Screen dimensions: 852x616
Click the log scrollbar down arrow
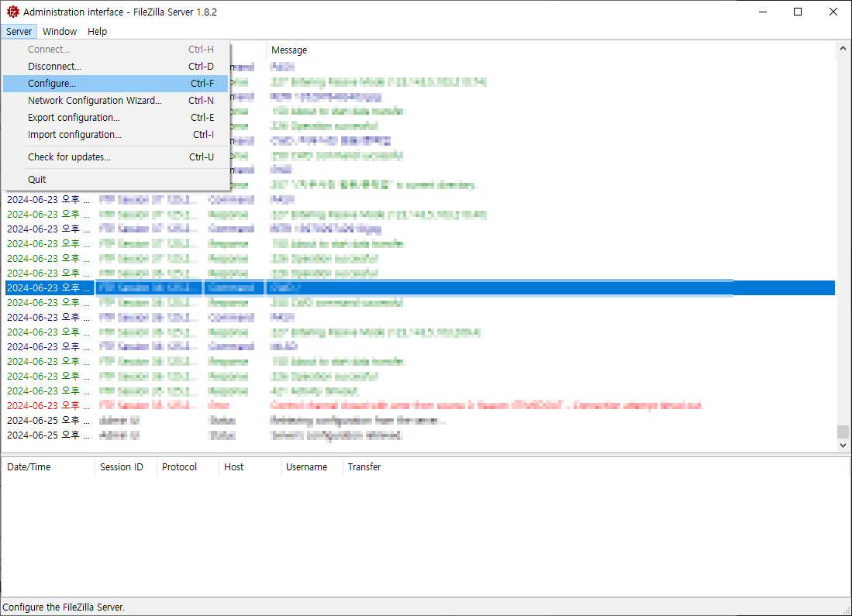coord(843,445)
